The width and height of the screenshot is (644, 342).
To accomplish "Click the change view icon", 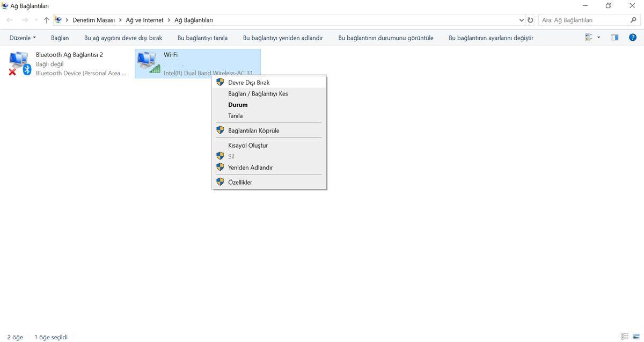I will click(589, 38).
